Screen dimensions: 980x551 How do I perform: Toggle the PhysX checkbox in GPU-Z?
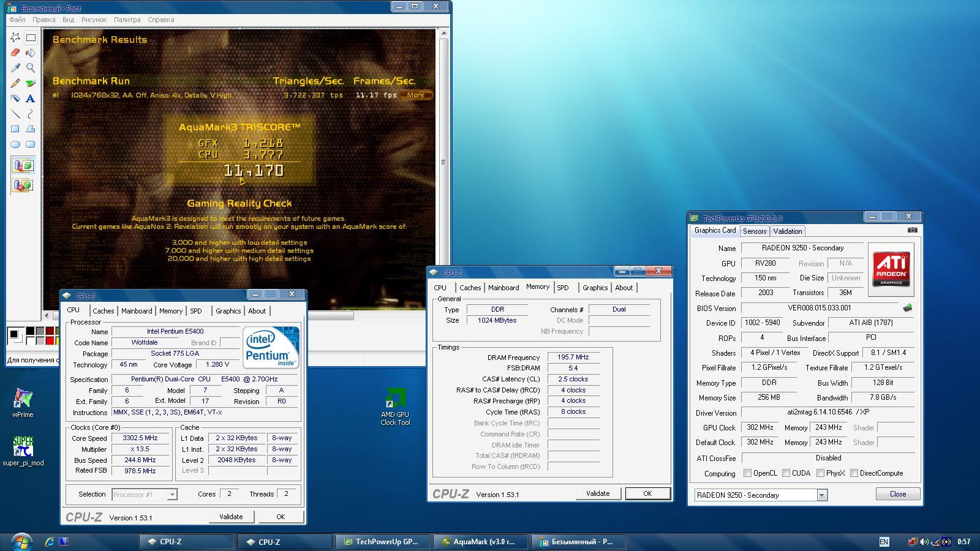point(820,473)
